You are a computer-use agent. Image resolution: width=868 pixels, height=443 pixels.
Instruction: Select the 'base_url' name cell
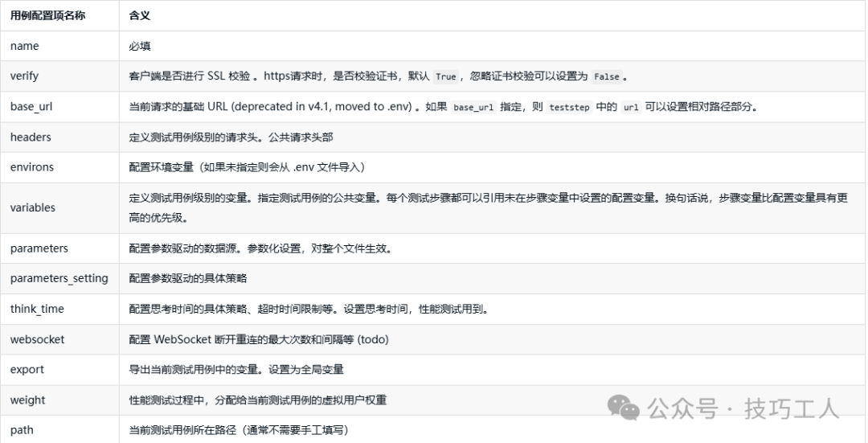(x=59, y=107)
